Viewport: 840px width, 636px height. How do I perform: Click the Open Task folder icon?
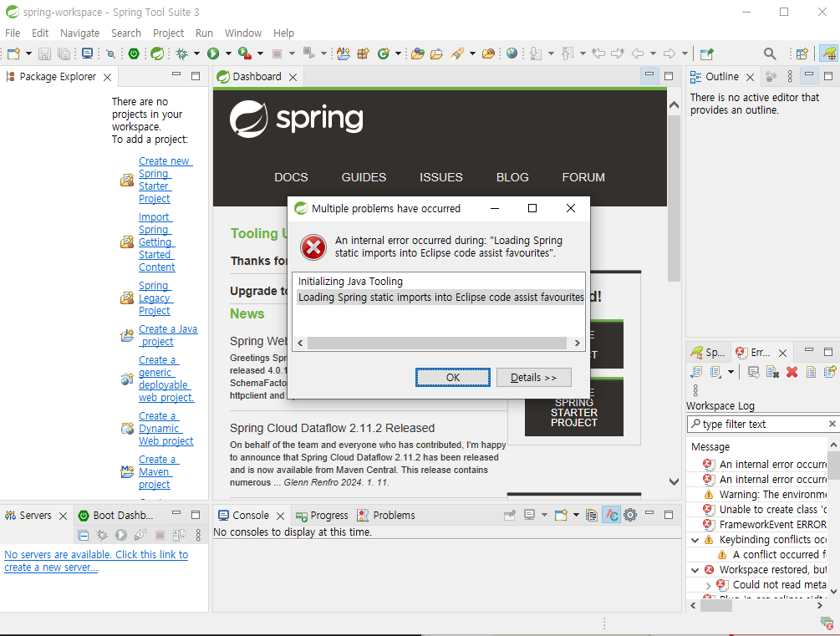tap(436, 53)
